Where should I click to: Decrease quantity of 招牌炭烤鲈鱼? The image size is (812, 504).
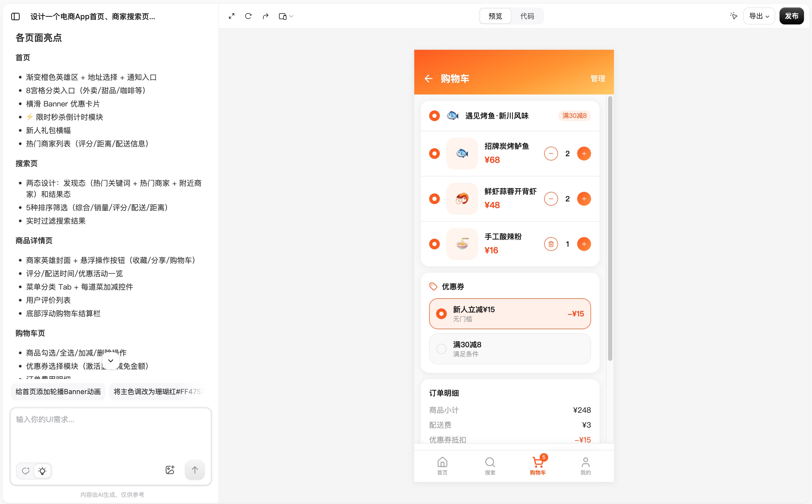[551, 154]
